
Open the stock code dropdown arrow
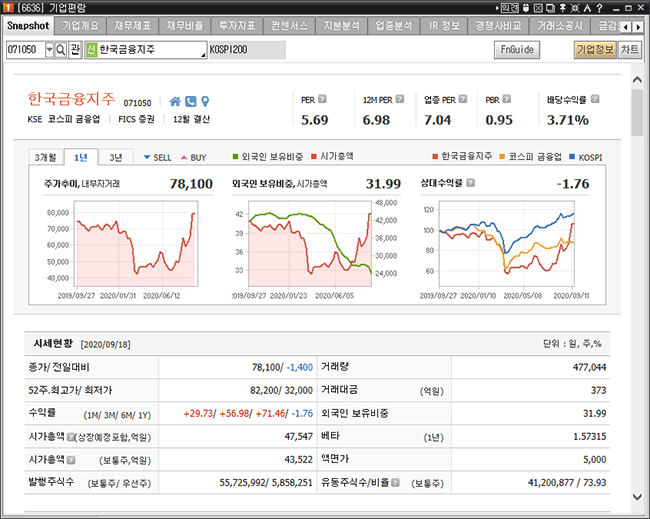coord(49,50)
